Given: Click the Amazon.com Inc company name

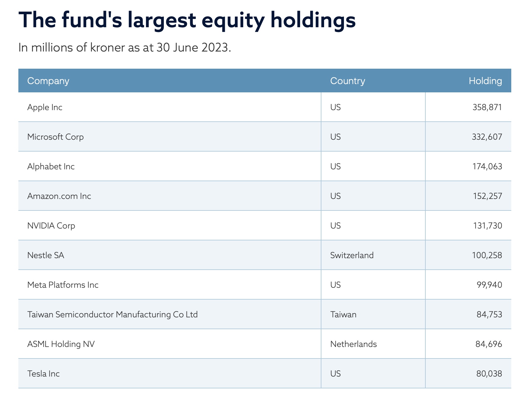Looking at the screenshot, I should (59, 196).
